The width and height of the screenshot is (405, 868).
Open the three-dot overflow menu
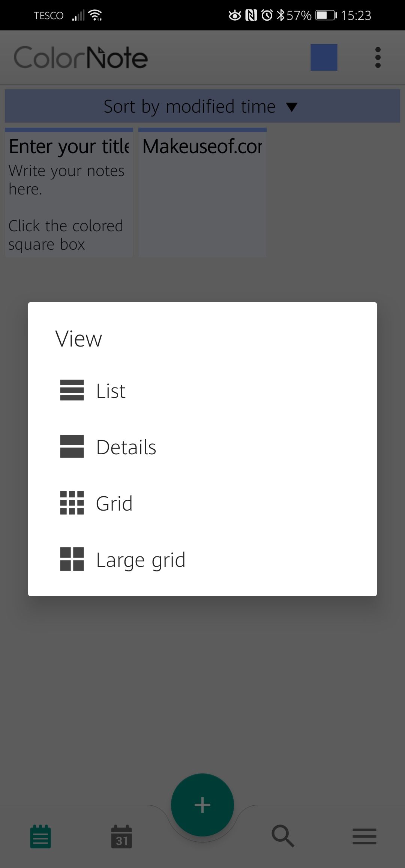(378, 57)
